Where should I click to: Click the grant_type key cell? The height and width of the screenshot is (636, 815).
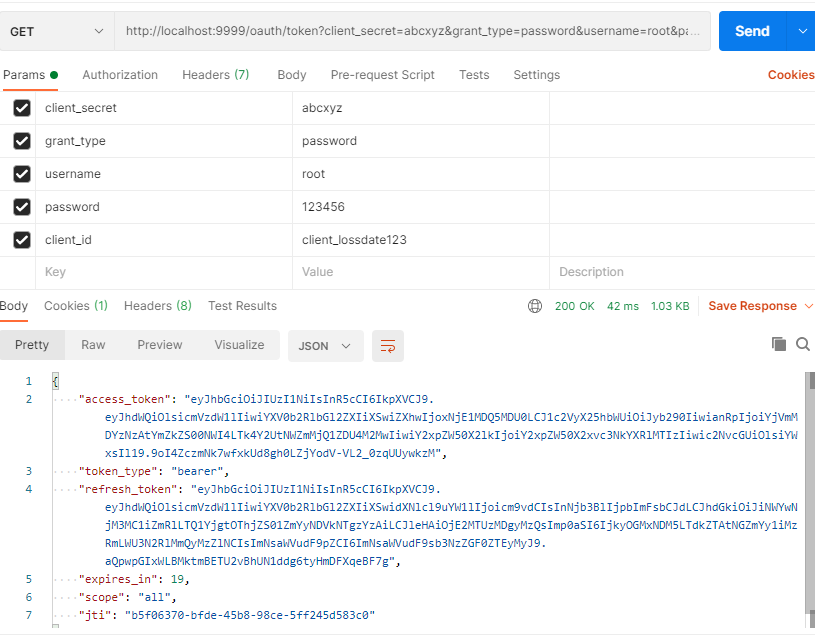point(164,141)
